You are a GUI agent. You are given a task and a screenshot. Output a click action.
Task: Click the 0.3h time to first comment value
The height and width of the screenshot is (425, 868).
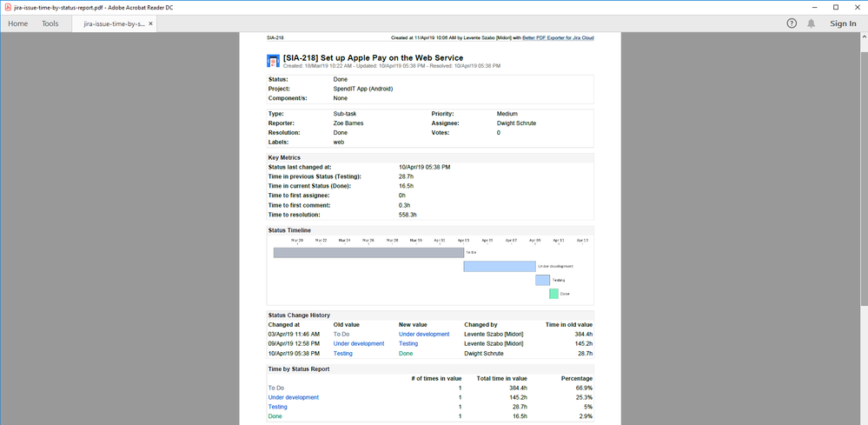(x=404, y=205)
